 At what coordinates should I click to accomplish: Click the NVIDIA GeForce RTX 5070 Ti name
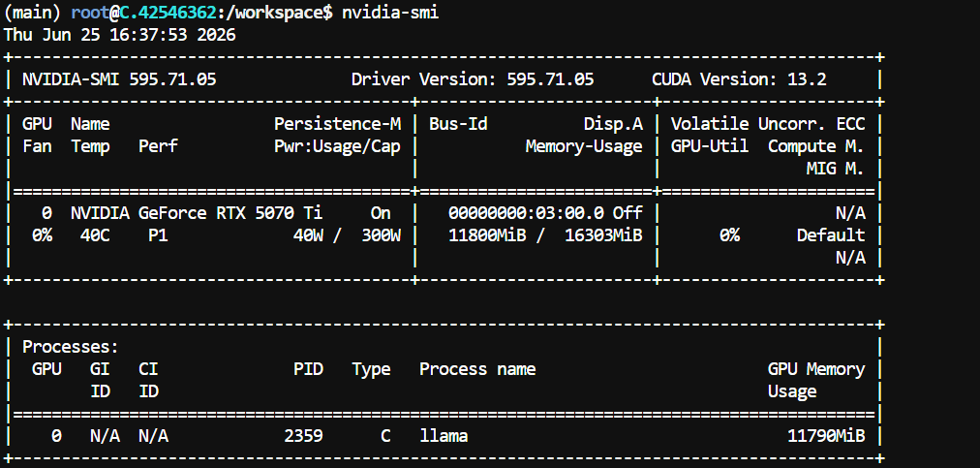coord(197,213)
